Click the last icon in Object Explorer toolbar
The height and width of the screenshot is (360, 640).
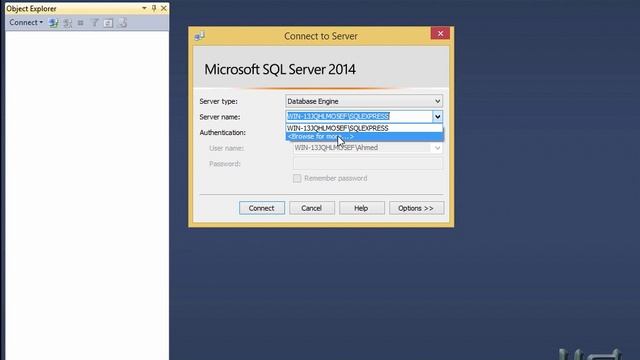[x=122, y=23]
